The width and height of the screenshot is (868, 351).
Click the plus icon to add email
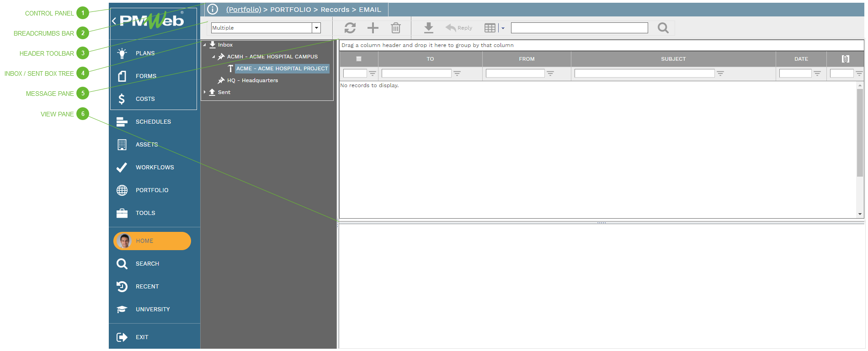click(x=373, y=28)
